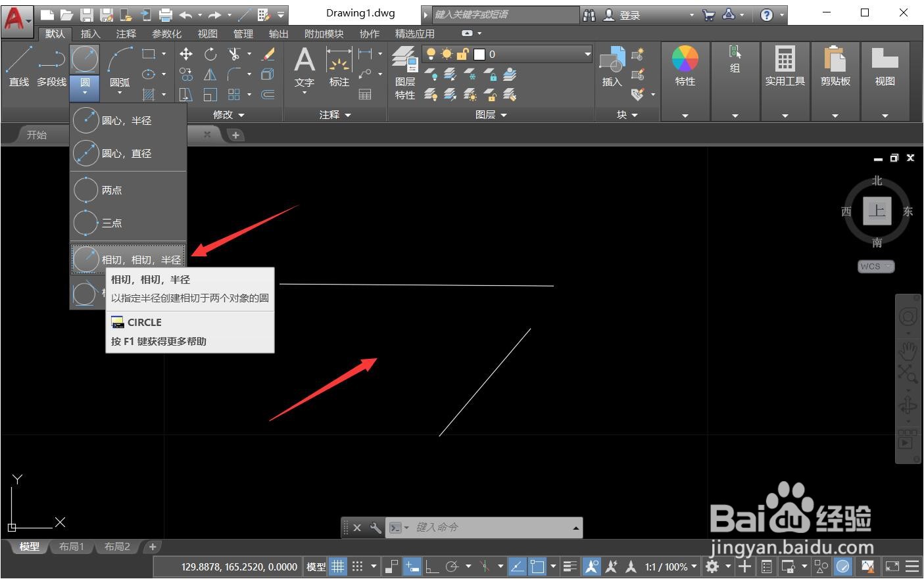Open the pan hand tool in navigation bar
Viewport: 924px width, 579px height.
[908, 350]
